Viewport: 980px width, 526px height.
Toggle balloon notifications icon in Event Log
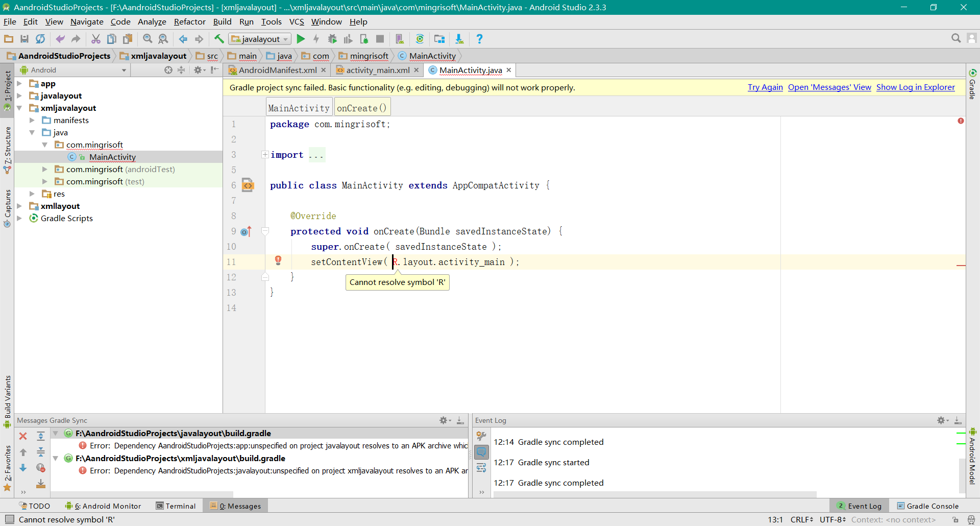click(x=481, y=452)
